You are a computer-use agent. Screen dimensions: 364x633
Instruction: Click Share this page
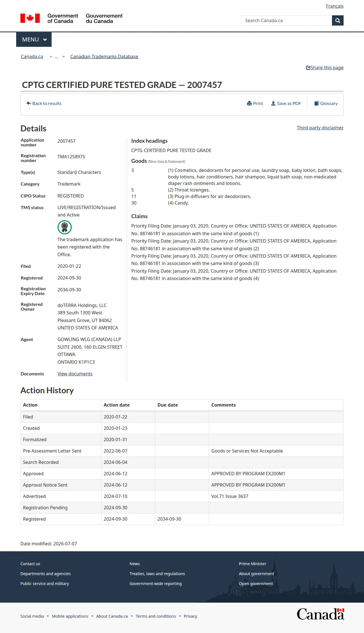click(325, 68)
